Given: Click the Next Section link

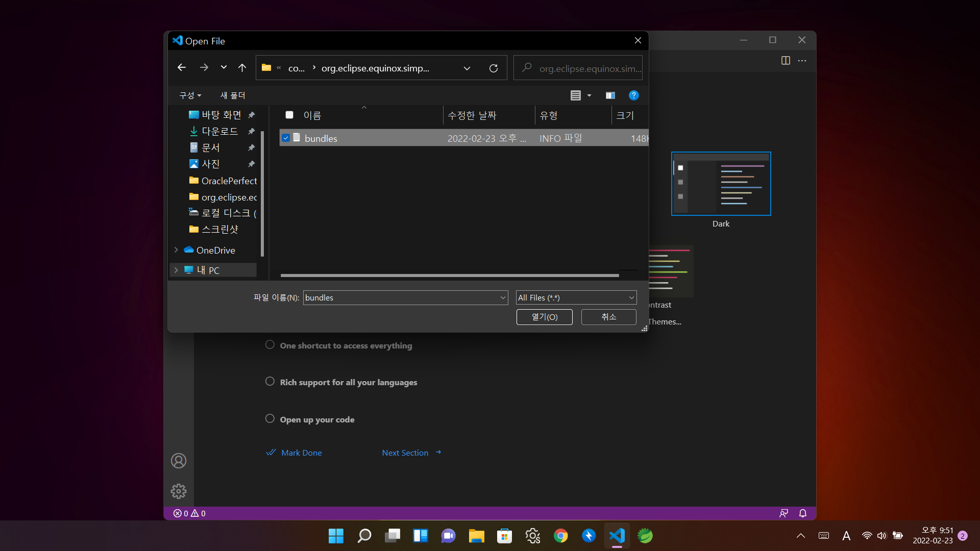Looking at the screenshot, I should click(405, 453).
